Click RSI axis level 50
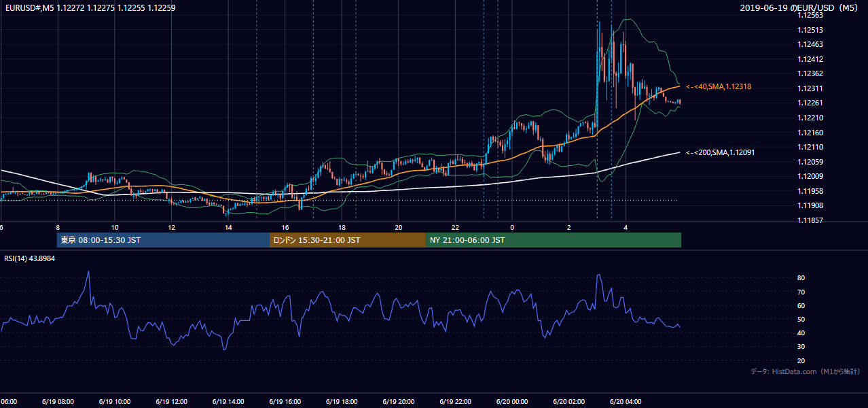The width and height of the screenshot is (868, 408). [x=801, y=319]
